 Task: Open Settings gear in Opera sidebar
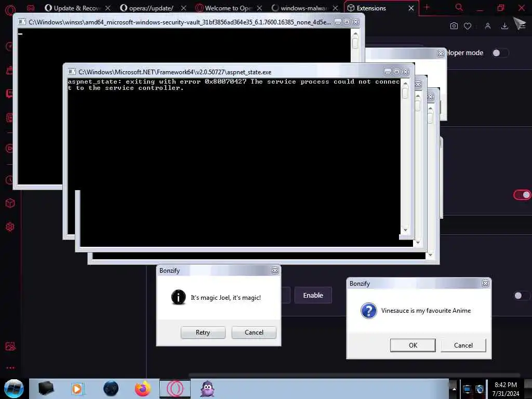(x=10, y=227)
